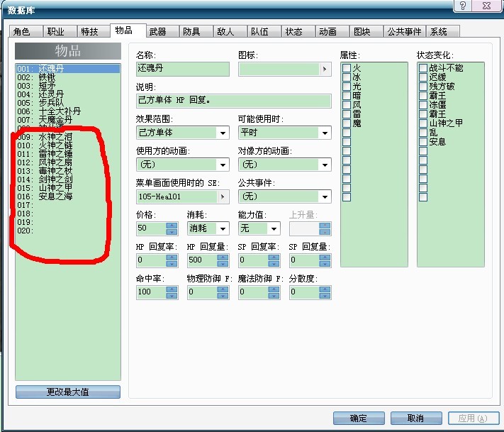Select empty item slot 018 in list
Screen dimensions: 504x432
(68, 214)
